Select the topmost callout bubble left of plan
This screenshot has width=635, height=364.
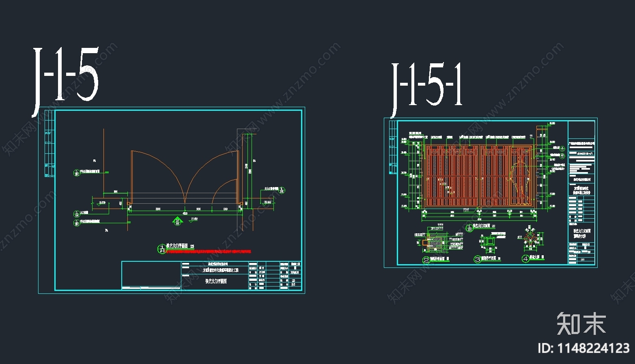[77, 173]
